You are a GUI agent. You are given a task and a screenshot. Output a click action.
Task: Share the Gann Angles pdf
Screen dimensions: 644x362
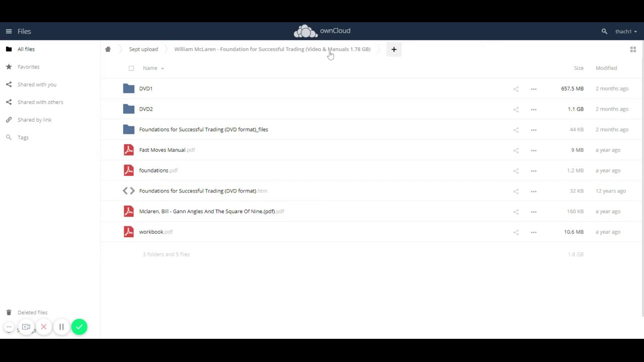tap(516, 212)
